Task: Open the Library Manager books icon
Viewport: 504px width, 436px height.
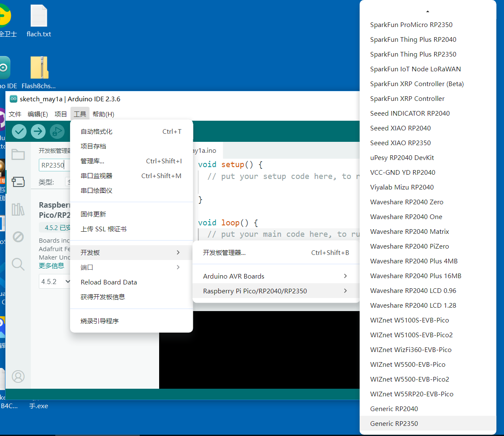Action: tap(18, 209)
